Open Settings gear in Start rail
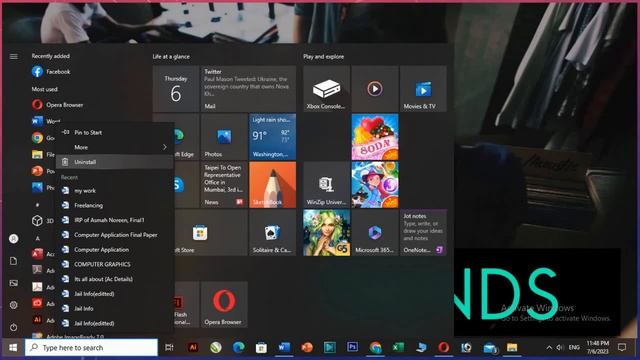The width and height of the screenshot is (640, 360). tap(13, 305)
